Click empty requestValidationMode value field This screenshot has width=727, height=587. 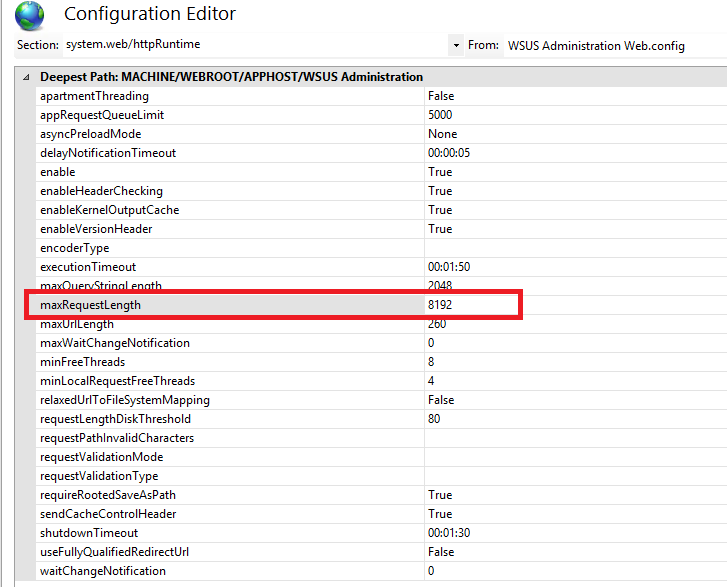pos(575,457)
